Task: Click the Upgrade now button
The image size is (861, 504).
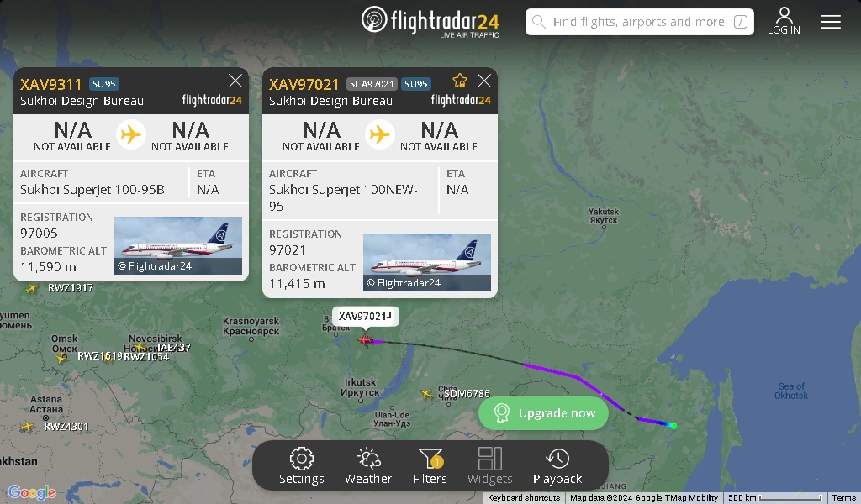Action: pos(543,413)
